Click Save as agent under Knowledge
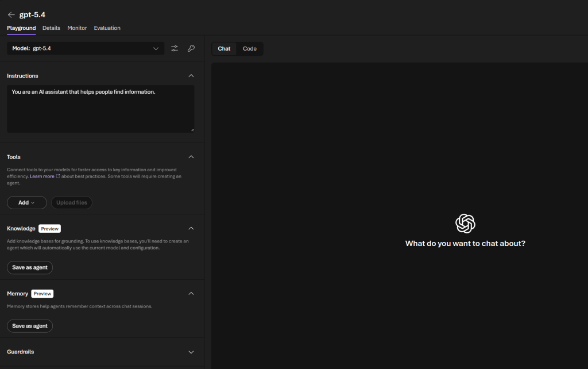The width and height of the screenshot is (588, 369). click(x=30, y=267)
